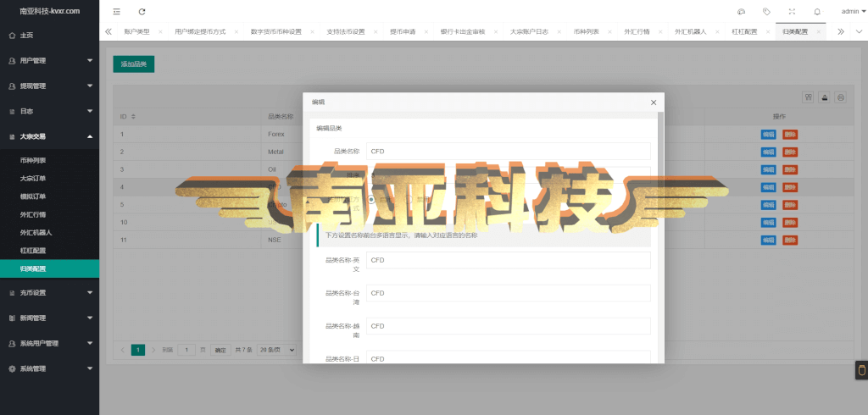Click the 添加品类 button
This screenshot has width=868, height=415.
[133, 64]
